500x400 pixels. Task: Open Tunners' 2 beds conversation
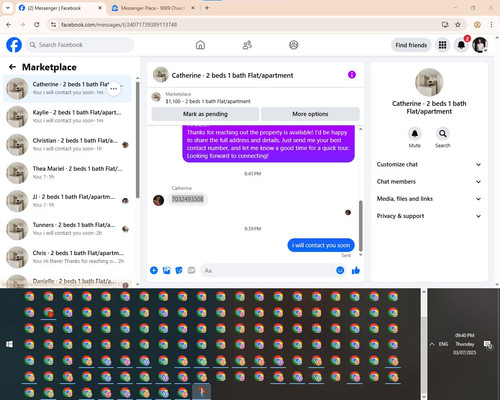click(67, 229)
